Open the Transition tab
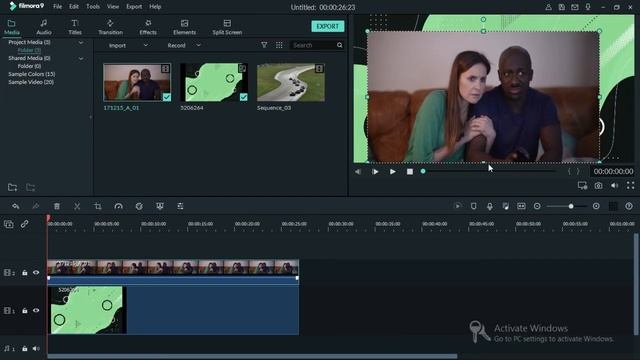 (110, 27)
